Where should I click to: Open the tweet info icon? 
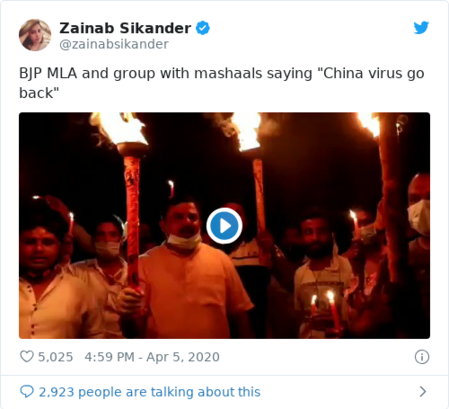point(422,357)
